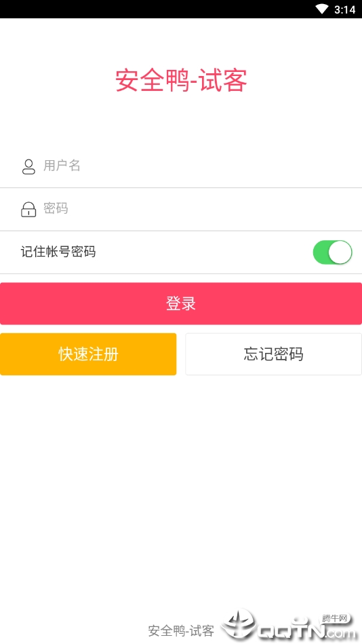The image size is (362, 644).
Task: Click the pink 登录 button
Action: pos(181,303)
